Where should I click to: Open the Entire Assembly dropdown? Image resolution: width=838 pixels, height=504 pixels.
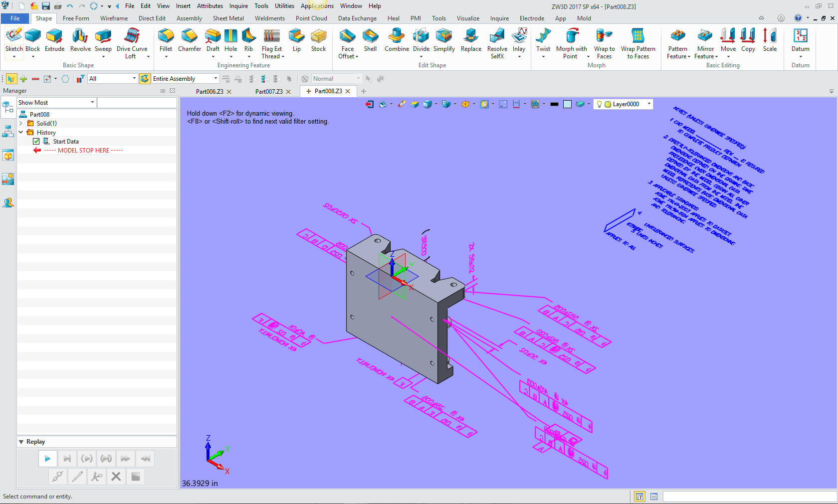click(x=215, y=79)
